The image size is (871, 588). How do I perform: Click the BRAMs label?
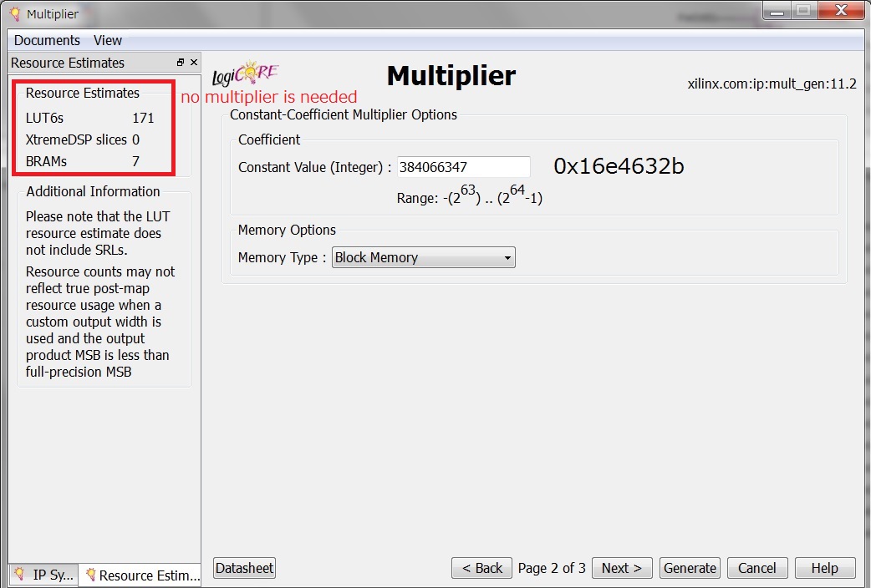pyautogui.click(x=46, y=161)
